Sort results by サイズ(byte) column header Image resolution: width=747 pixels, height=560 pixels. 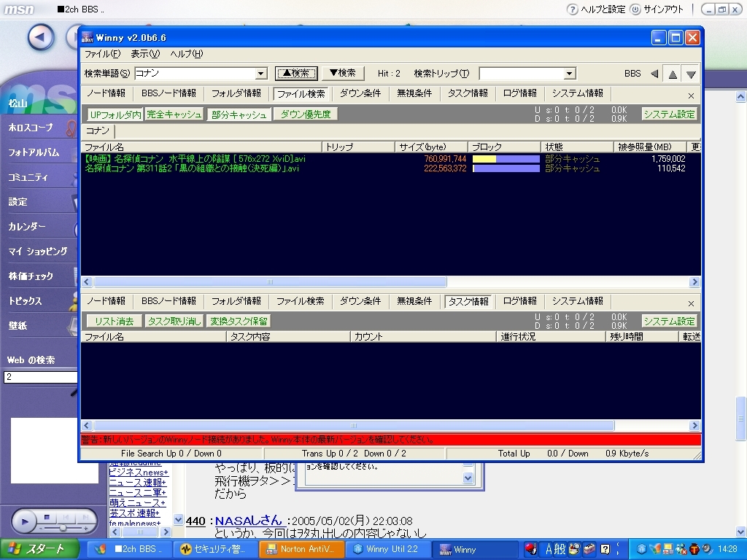430,147
